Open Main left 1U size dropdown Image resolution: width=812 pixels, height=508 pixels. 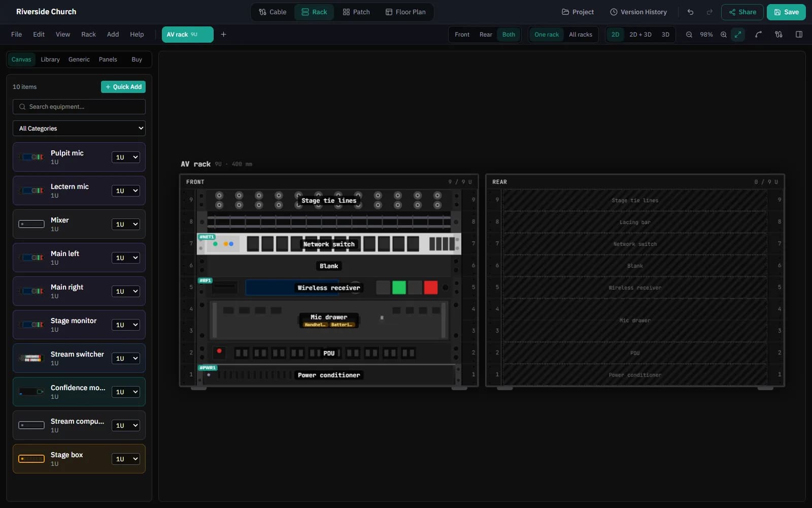(x=126, y=258)
